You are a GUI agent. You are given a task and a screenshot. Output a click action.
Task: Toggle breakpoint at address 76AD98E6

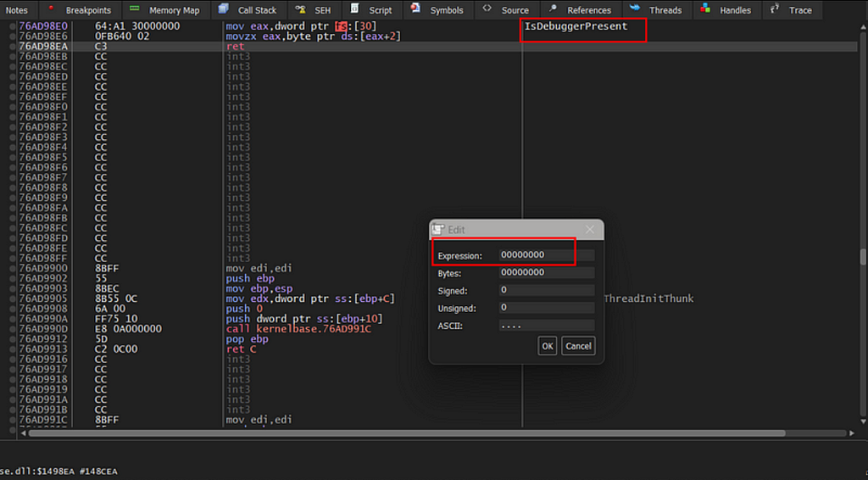click(12, 36)
